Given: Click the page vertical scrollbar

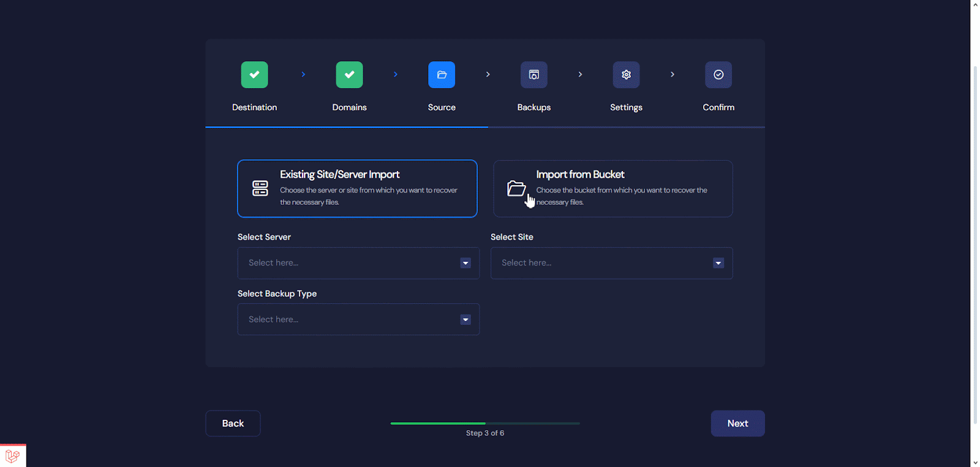Looking at the screenshot, I should [x=975, y=245].
